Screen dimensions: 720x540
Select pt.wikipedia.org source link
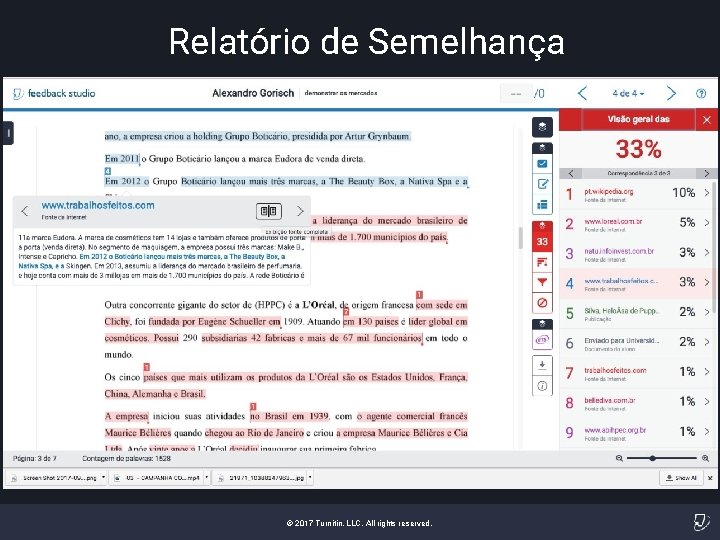coord(608,191)
